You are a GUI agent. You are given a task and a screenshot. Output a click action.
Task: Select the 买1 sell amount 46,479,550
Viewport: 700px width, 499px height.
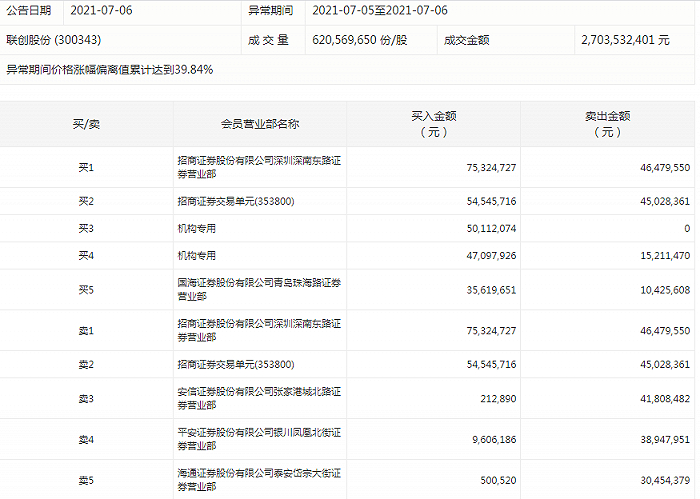tap(665, 168)
